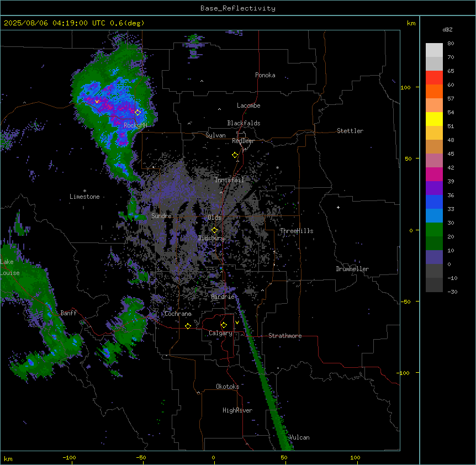Viewport: 476px width, 465px height.
Task: Click the HighRiver label
Action: [237, 410]
